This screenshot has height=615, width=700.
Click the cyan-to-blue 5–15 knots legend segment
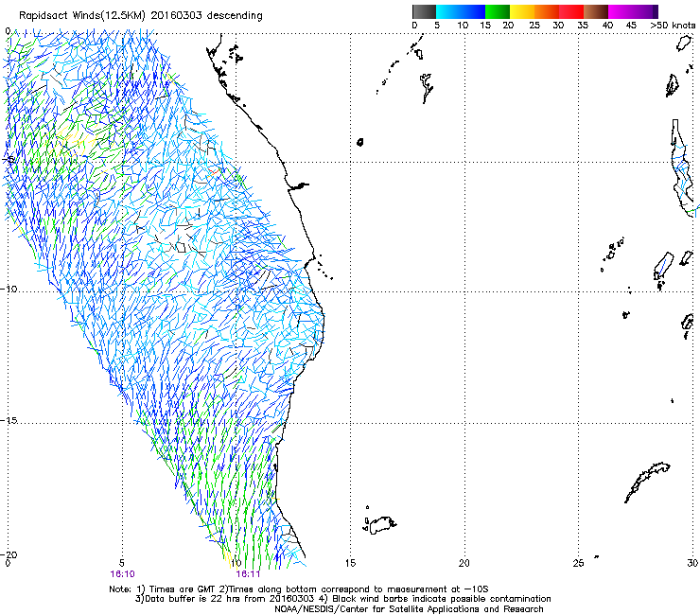pos(461,11)
